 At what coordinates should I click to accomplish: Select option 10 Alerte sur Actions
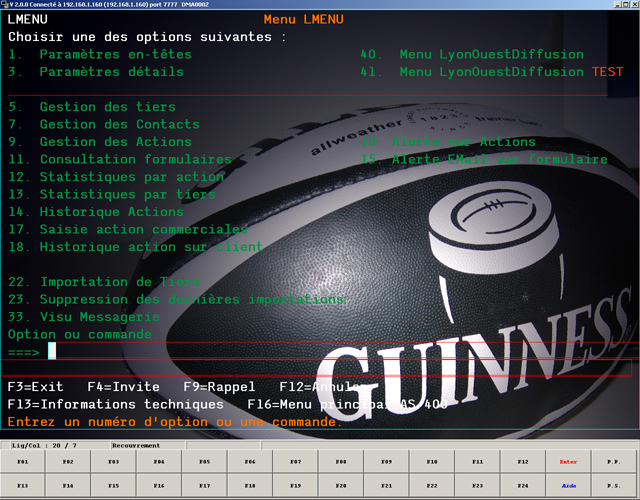[x=448, y=142]
